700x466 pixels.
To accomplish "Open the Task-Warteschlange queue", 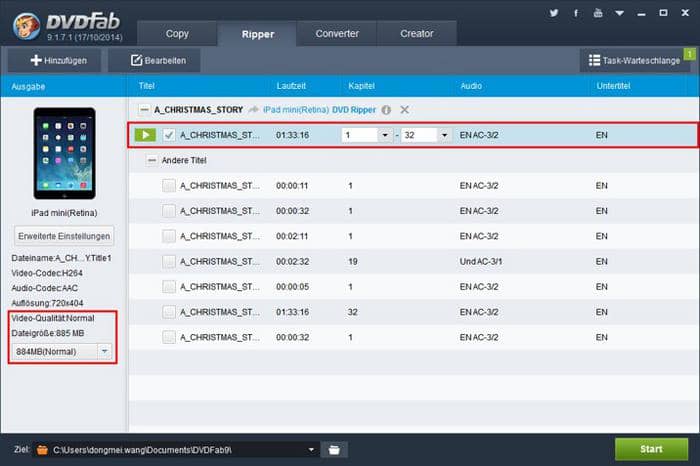I will [635, 60].
